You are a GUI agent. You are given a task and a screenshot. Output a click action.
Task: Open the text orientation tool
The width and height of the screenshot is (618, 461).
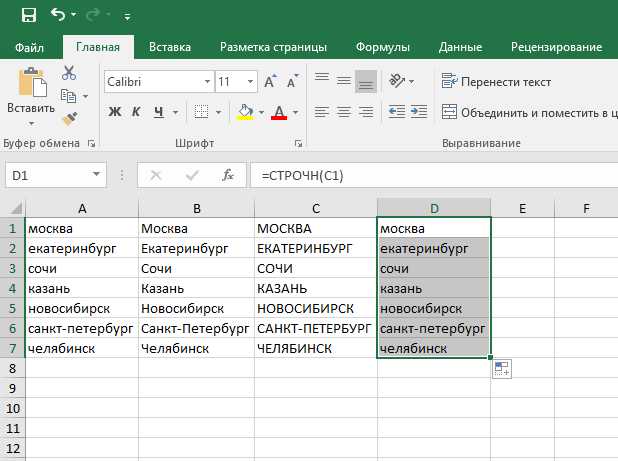pyautogui.click(x=397, y=81)
